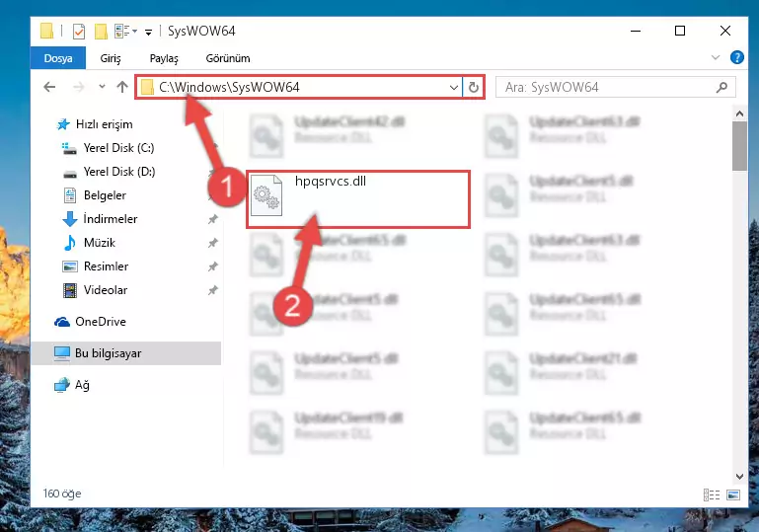759x532 pixels.
Task: Minimize the SysWOW64 window
Action: click(x=636, y=31)
